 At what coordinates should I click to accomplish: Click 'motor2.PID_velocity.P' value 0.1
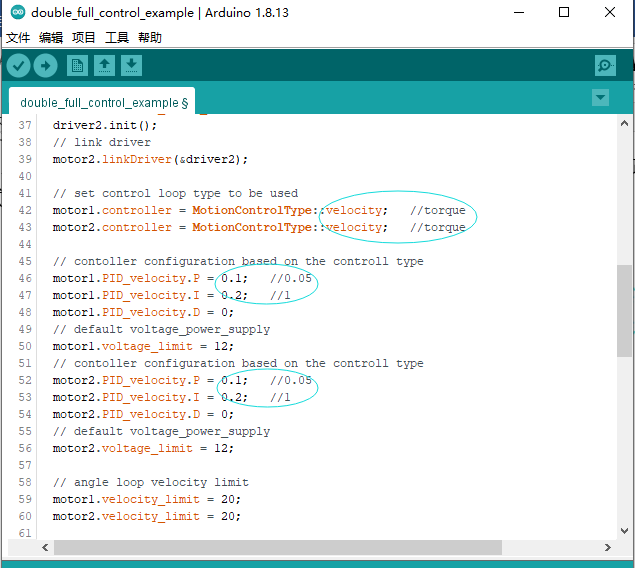click(x=231, y=380)
